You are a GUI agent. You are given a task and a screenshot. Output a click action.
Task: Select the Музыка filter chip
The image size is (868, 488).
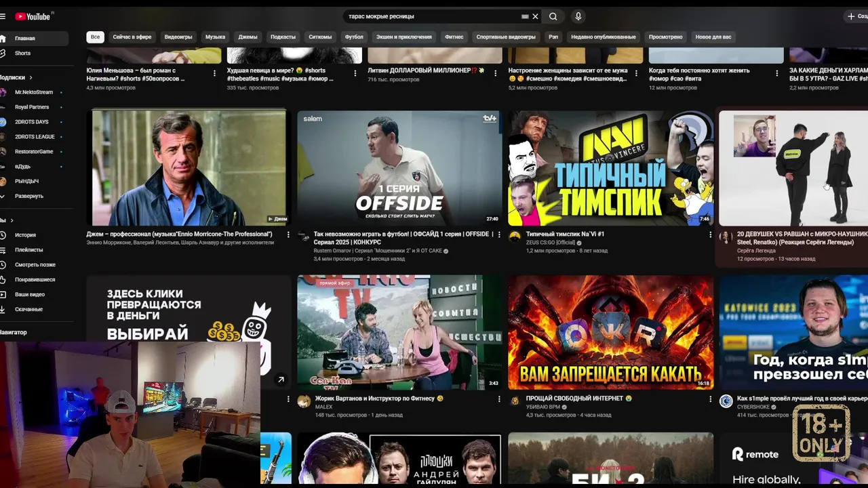tap(215, 37)
